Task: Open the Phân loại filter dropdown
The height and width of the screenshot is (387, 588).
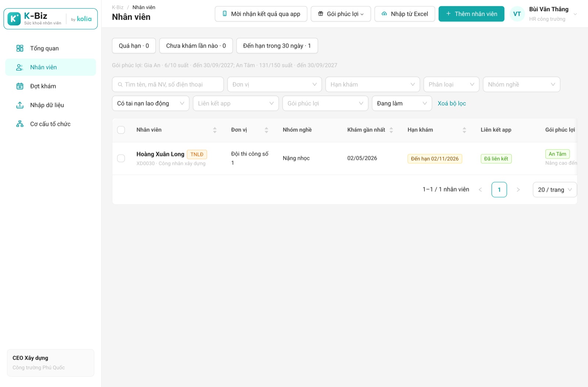Action: coord(451,84)
